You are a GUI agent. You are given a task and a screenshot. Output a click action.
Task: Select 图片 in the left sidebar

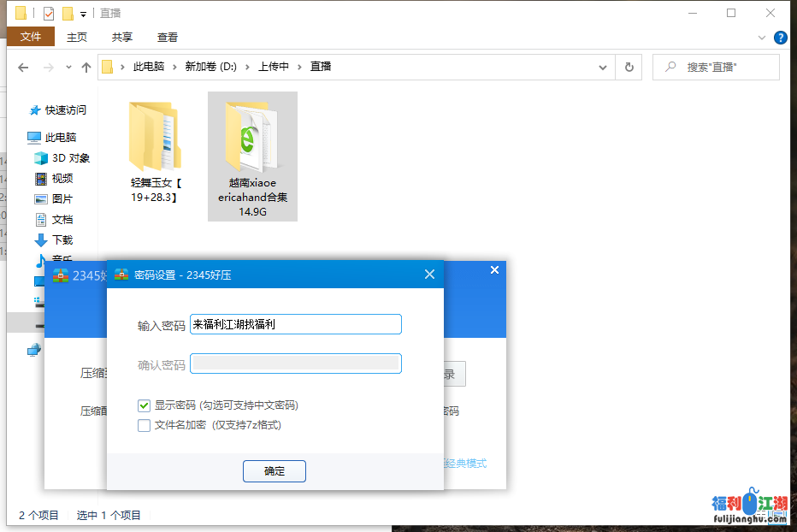coord(62,199)
